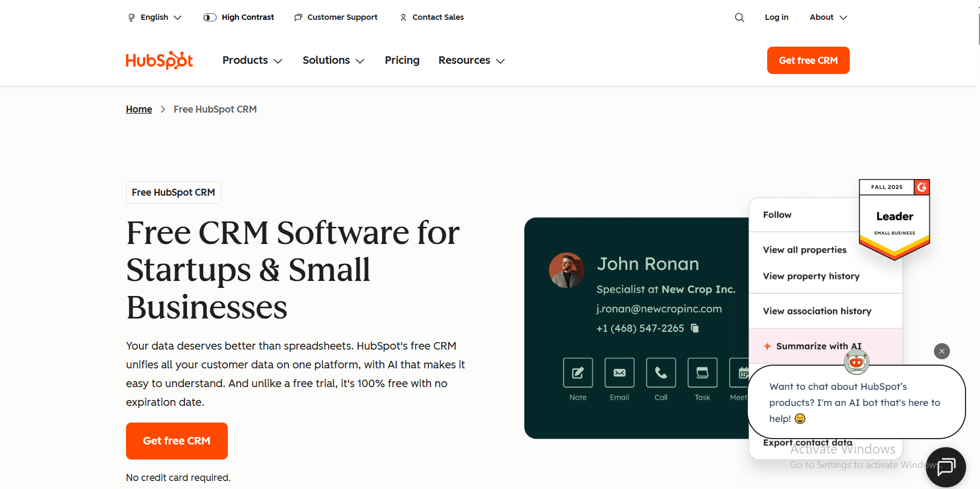
Task: Open the English language dropdown
Action: pos(154,17)
